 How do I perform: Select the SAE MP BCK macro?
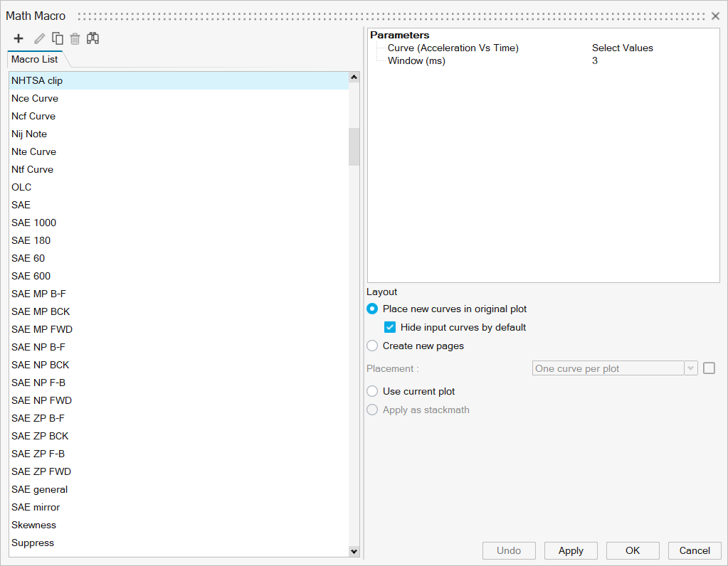coord(179,311)
